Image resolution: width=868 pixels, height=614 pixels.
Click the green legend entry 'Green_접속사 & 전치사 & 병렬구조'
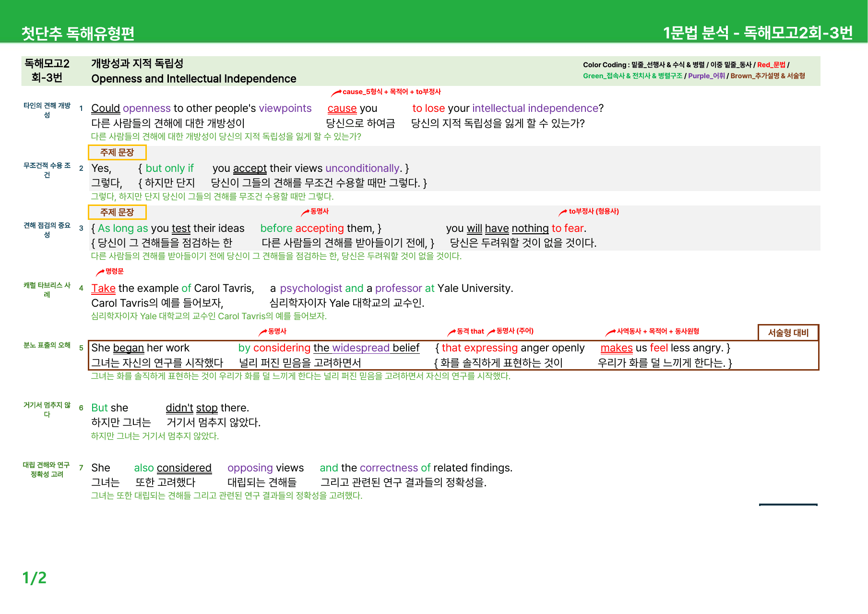click(x=632, y=76)
